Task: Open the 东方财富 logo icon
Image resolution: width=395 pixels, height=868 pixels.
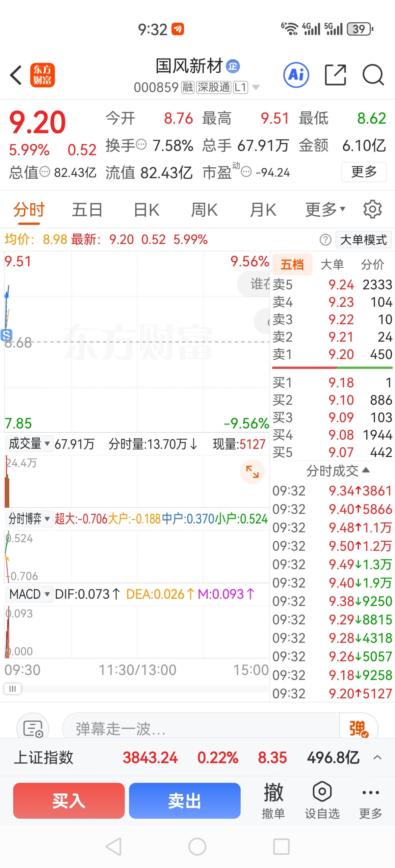Action: (42, 75)
